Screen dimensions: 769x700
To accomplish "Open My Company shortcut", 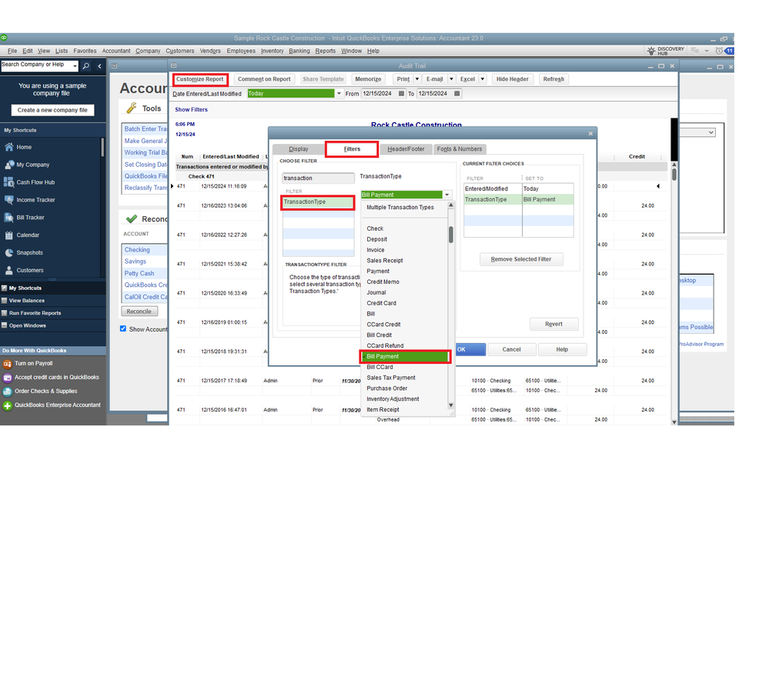I will [32, 165].
